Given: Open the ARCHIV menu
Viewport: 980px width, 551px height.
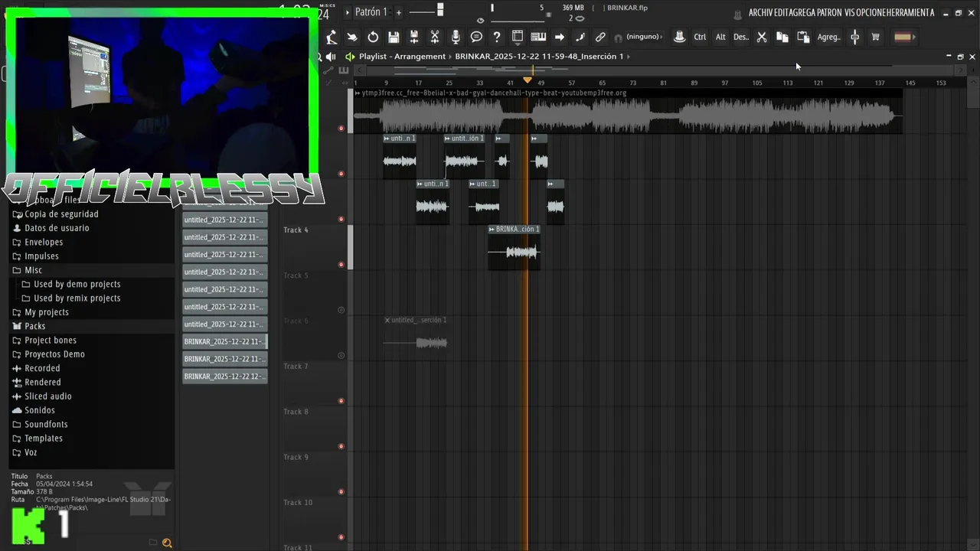Looking at the screenshot, I should pyautogui.click(x=762, y=13).
